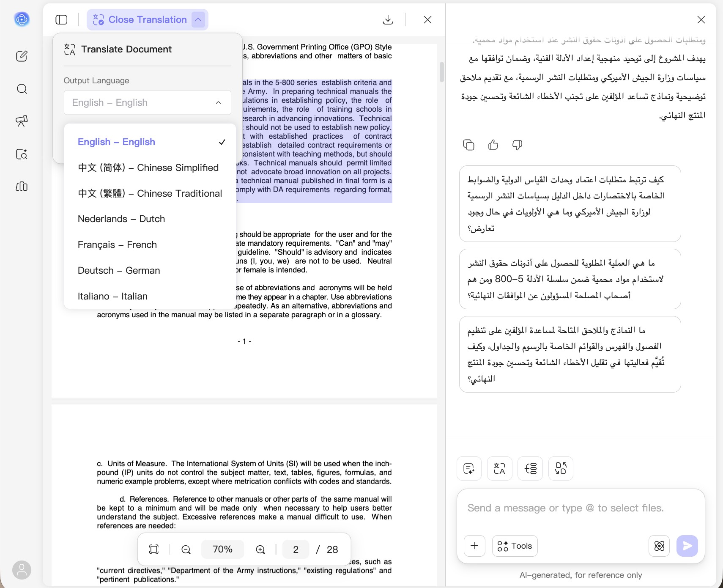Click the 70% zoom level field

222,549
